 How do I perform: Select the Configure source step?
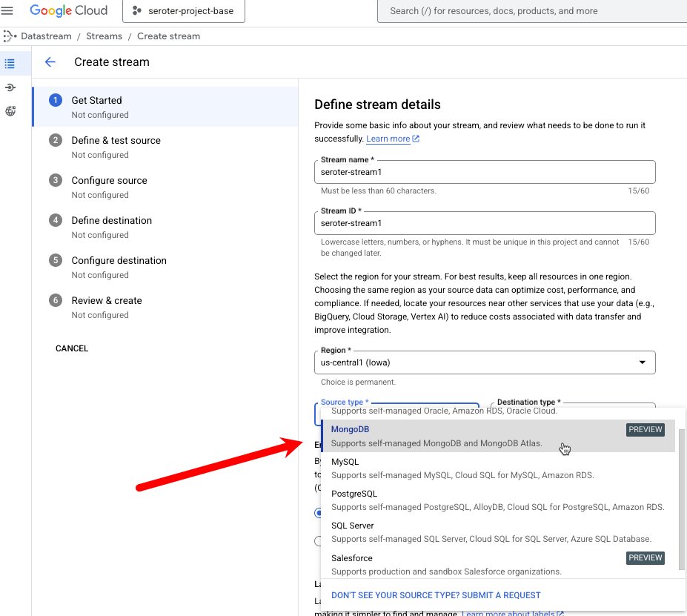(x=165, y=187)
